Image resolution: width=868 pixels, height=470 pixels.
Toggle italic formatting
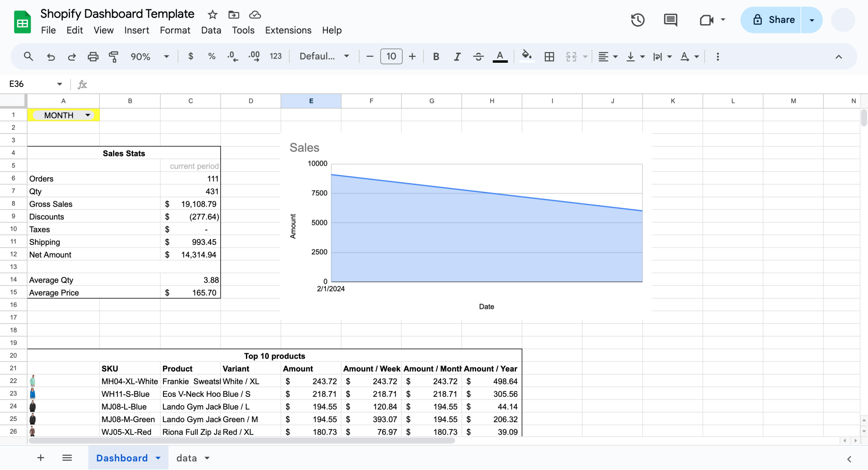point(457,57)
